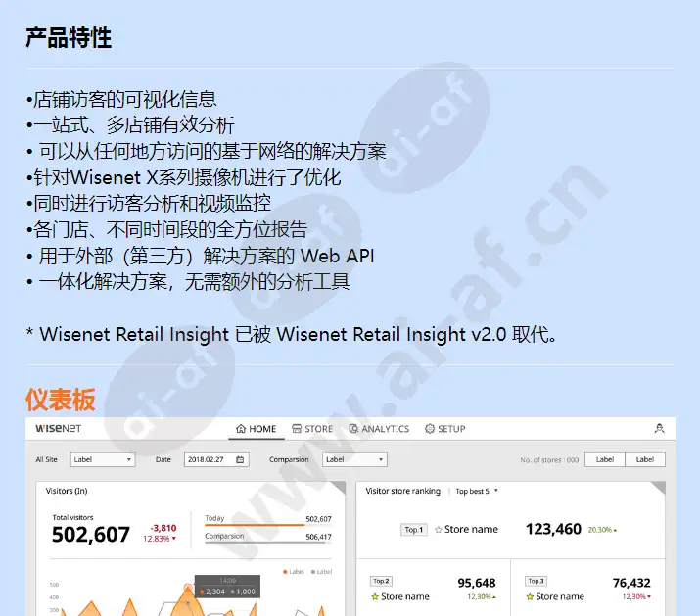Open the All Site Label dropdown
700x616 pixels.
[x=102, y=459]
